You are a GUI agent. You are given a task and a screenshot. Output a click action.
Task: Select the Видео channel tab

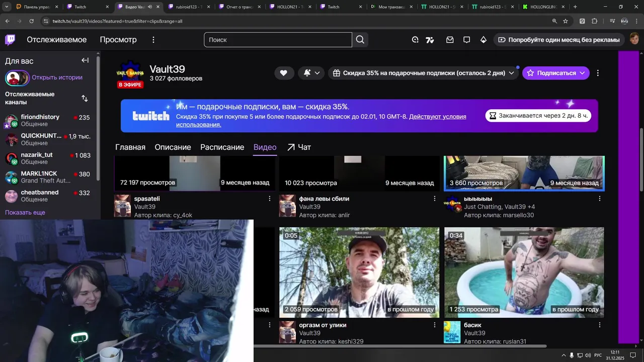click(x=265, y=147)
